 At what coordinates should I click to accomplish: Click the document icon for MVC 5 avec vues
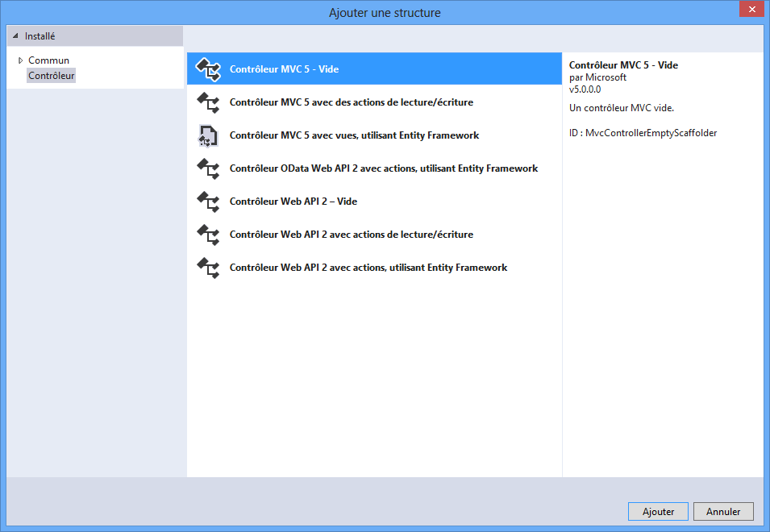pos(208,135)
